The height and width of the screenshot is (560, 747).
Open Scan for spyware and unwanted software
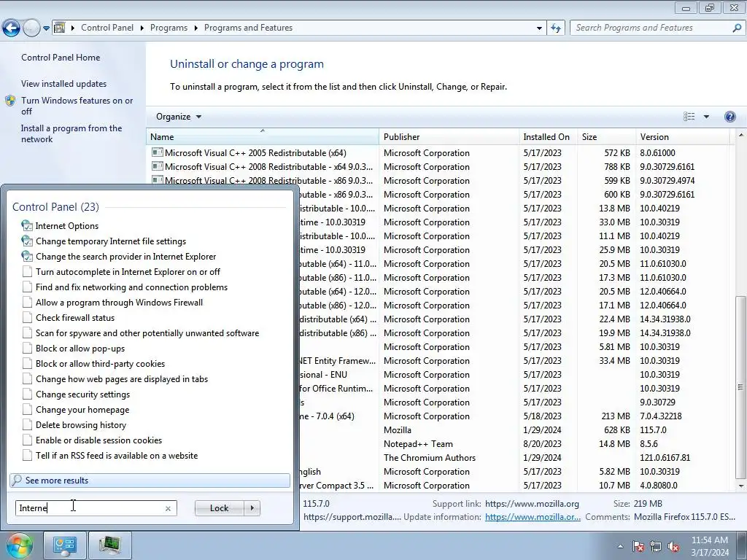tap(147, 332)
